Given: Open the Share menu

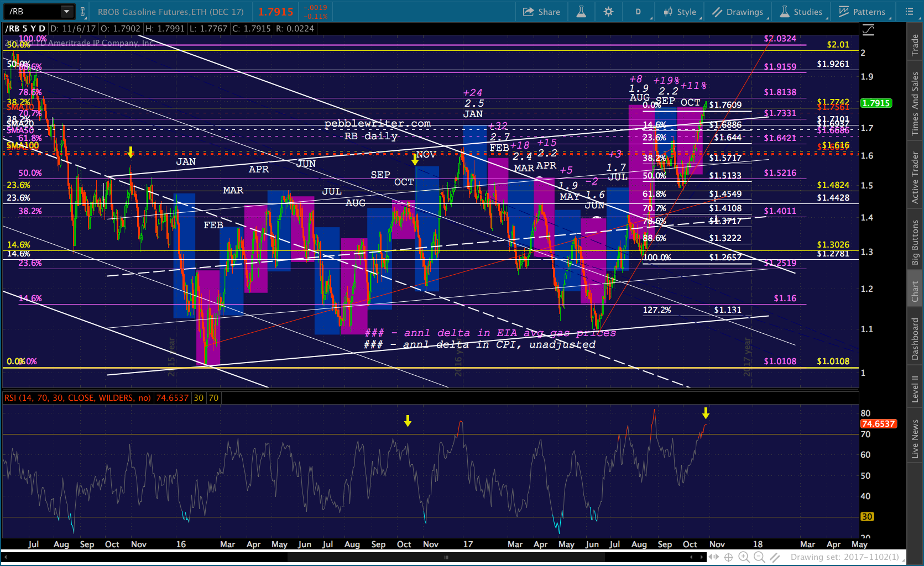Looking at the screenshot, I should pos(541,12).
